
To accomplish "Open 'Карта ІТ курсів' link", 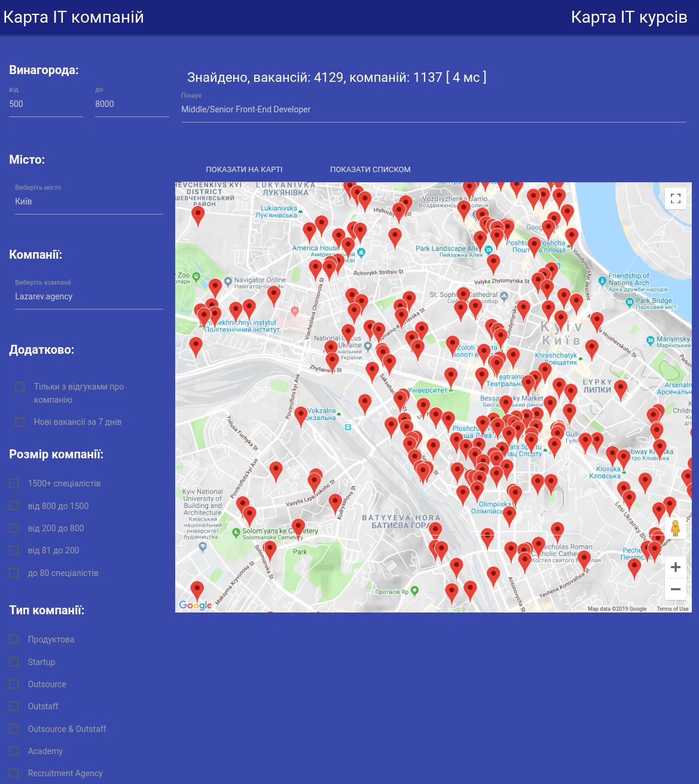I will click(x=629, y=17).
